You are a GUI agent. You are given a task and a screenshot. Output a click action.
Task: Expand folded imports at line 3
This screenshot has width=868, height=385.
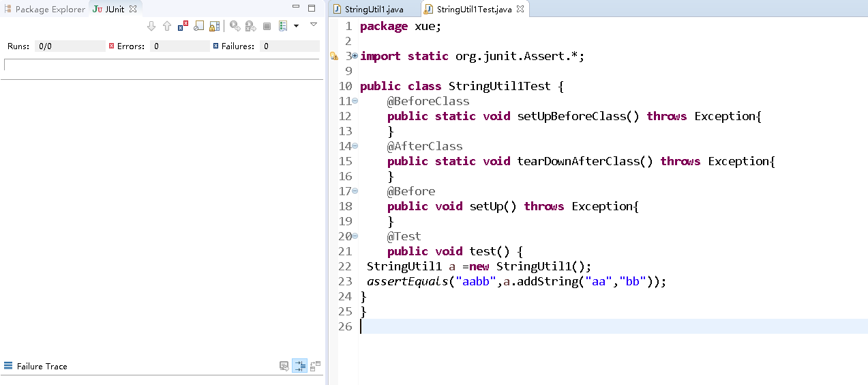(355, 55)
